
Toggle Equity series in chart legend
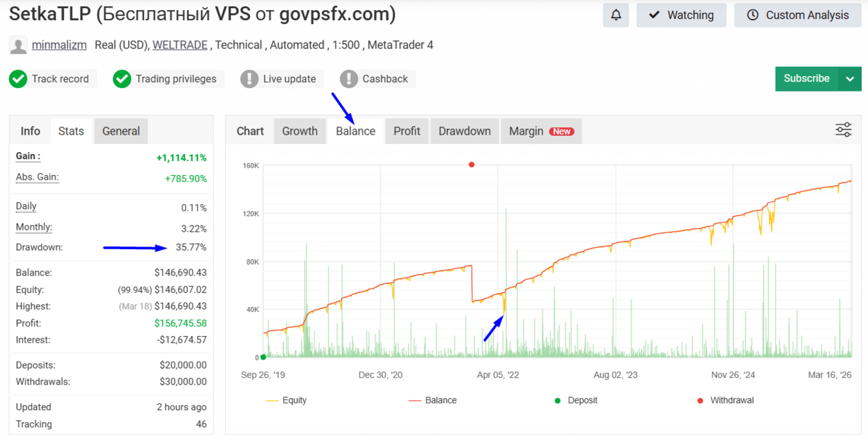coord(286,400)
